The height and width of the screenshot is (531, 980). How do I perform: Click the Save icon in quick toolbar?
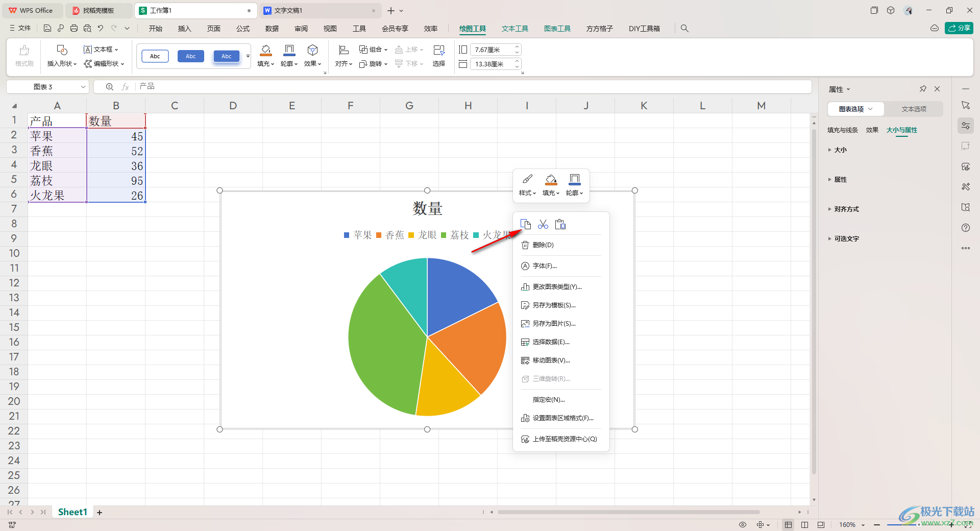pyautogui.click(x=47, y=29)
